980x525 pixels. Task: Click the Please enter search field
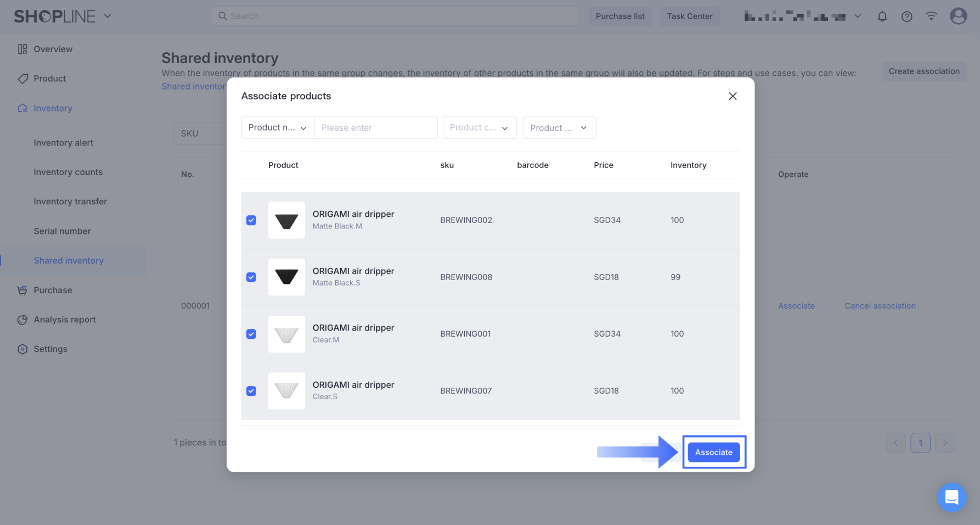tap(376, 128)
